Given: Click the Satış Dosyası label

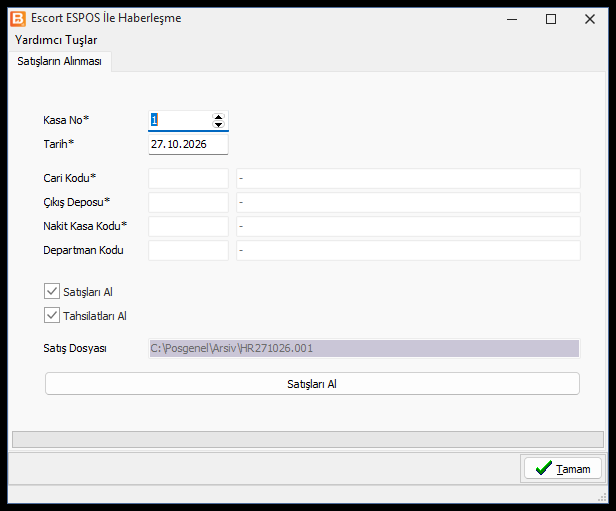Looking at the screenshot, I should 75,348.
